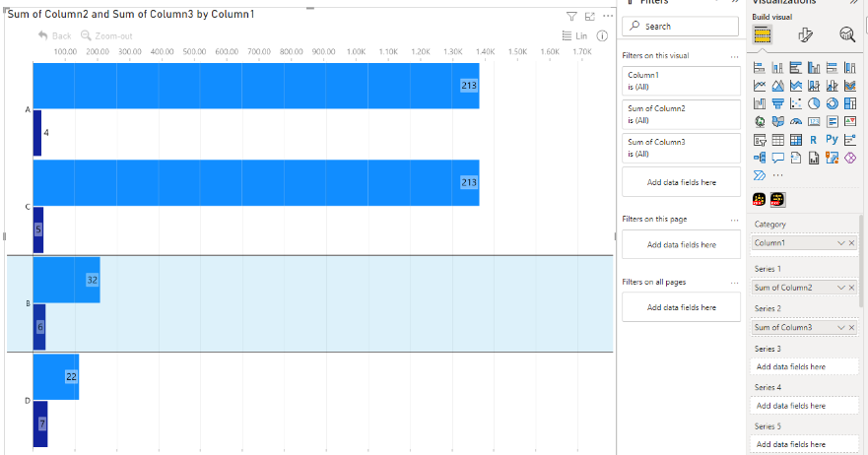Select the purple Power Apps visual
This screenshot has width=868, height=455.
850,158
